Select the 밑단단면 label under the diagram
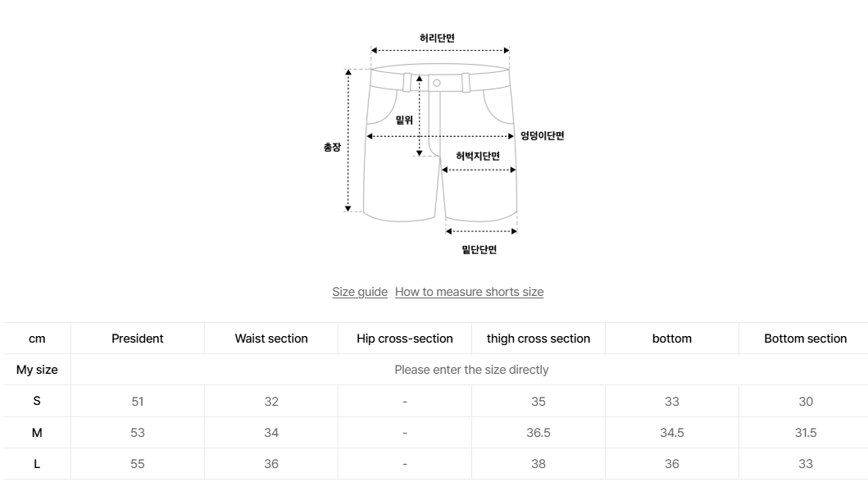The height and width of the screenshot is (491, 868). pyautogui.click(x=479, y=250)
